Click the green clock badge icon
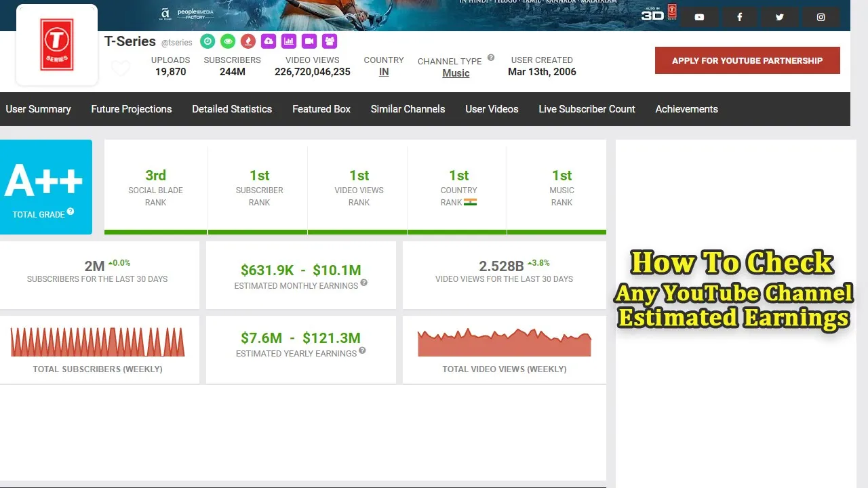Viewport: 868px width, 488px height. (x=208, y=41)
